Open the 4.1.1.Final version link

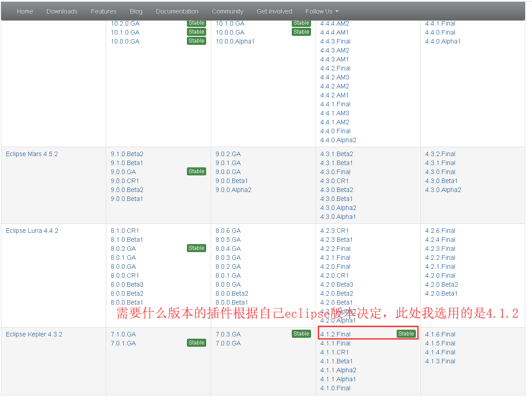335,343
